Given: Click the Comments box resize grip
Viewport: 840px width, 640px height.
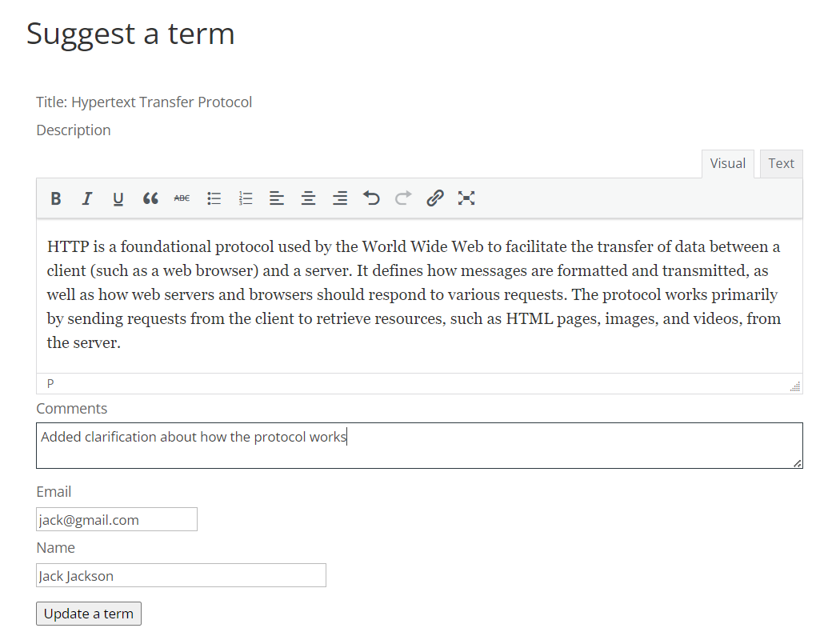Looking at the screenshot, I should point(797,463).
